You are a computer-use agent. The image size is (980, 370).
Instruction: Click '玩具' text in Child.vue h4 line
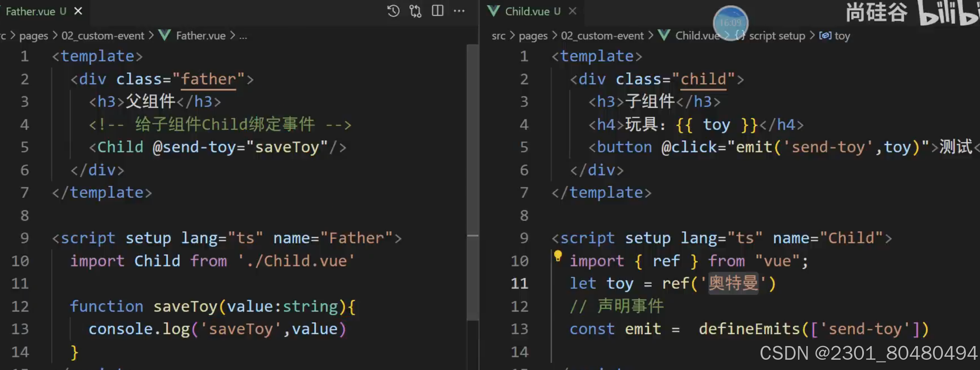642,124
